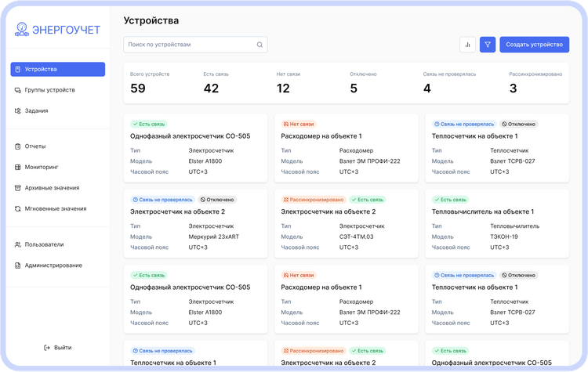Image resolution: width=588 pixels, height=372 pixels.
Task: Click the magnifier icon in search field
Action: pyautogui.click(x=260, y=45)
